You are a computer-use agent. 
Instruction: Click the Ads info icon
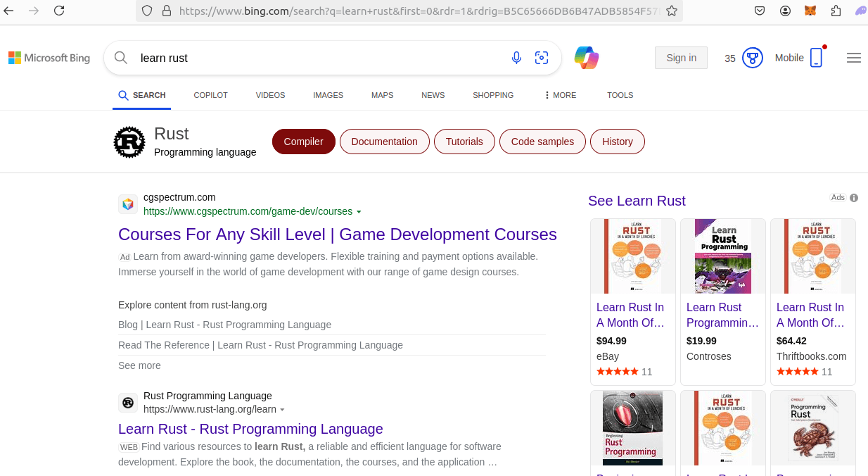(x=854, y=198)
